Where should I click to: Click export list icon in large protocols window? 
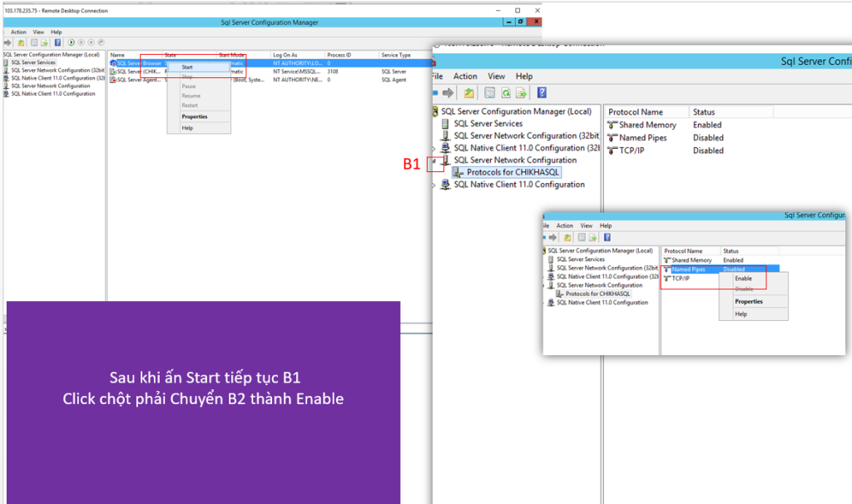(x=521, y=93)
